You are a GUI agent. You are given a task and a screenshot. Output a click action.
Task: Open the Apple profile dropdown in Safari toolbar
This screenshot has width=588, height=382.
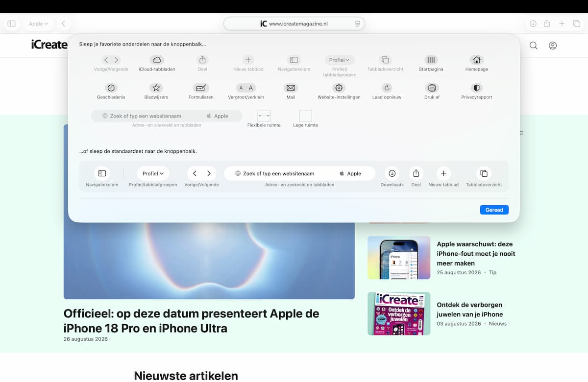[38, 24]
